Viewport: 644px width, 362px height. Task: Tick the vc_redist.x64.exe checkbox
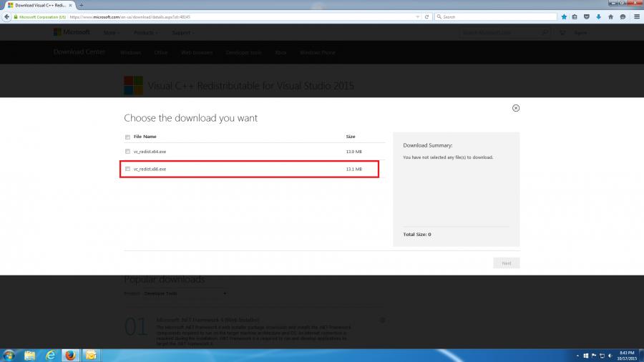pyautogui.click(x=128, y=152)
